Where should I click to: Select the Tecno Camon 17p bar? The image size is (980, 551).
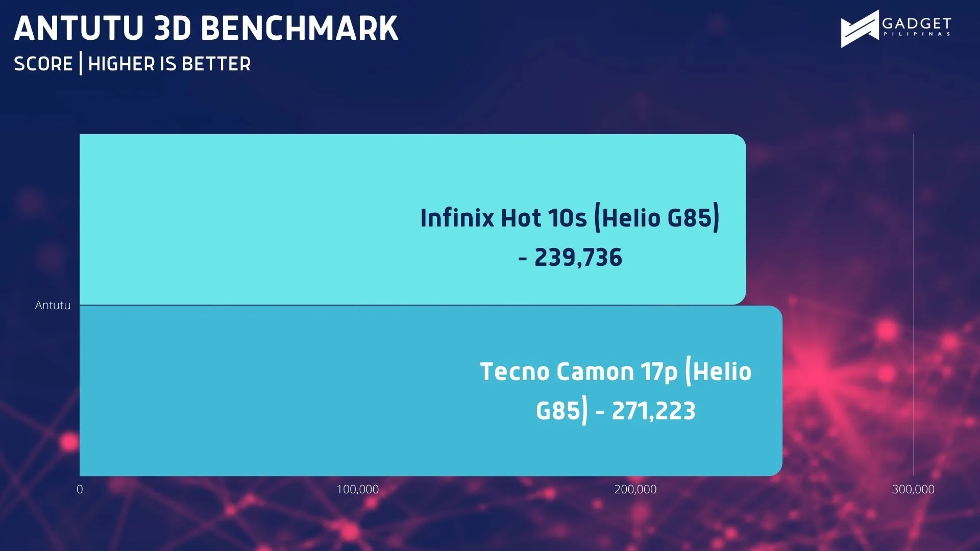(431, 391)
